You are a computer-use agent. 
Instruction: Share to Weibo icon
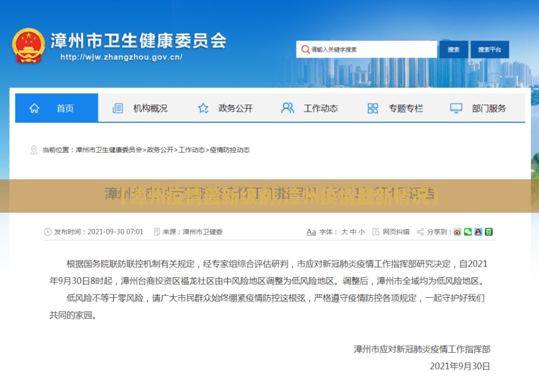coord(457,232)
